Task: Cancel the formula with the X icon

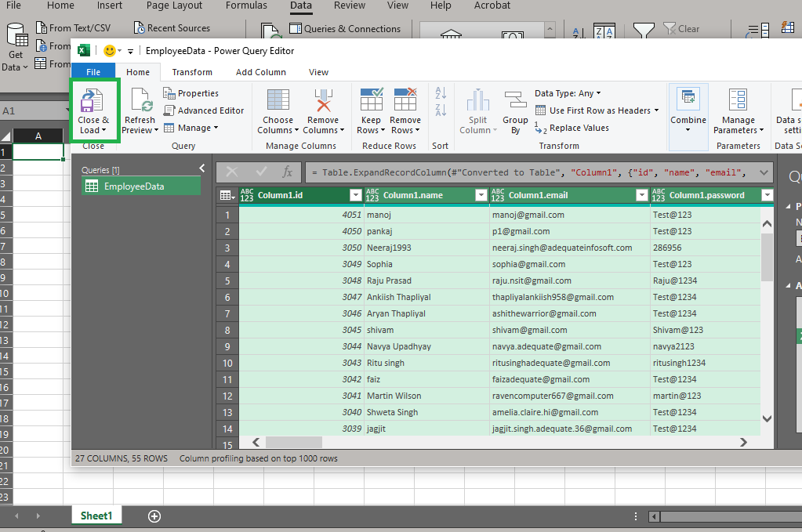Action: tap(232, 172)
